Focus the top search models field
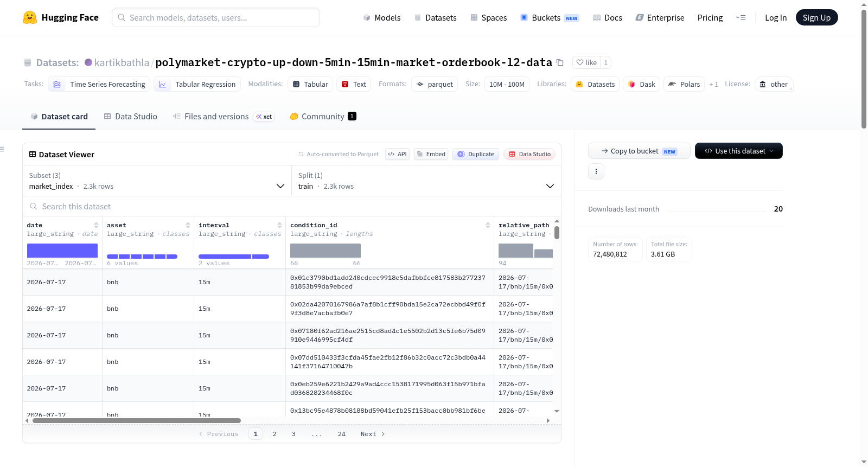868x467 pixels. (216, 17)
